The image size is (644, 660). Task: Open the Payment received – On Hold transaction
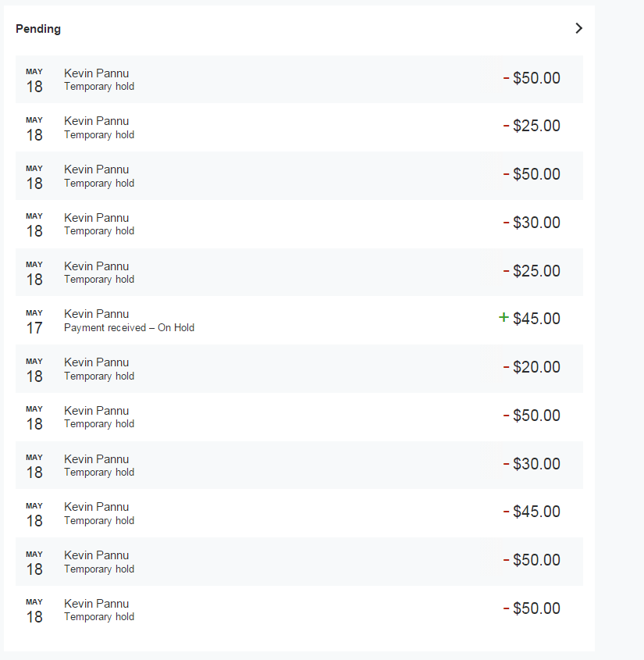pos(299,319)
